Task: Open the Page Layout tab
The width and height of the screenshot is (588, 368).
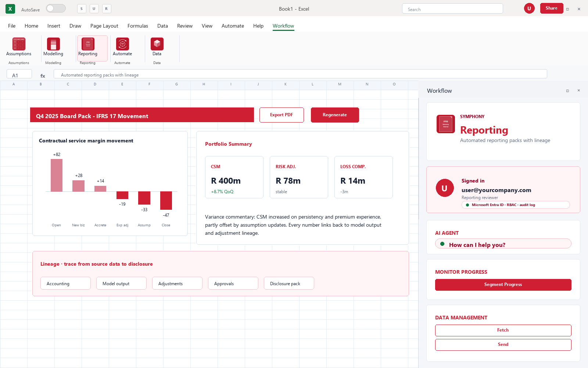Action: tap(104, 26)
